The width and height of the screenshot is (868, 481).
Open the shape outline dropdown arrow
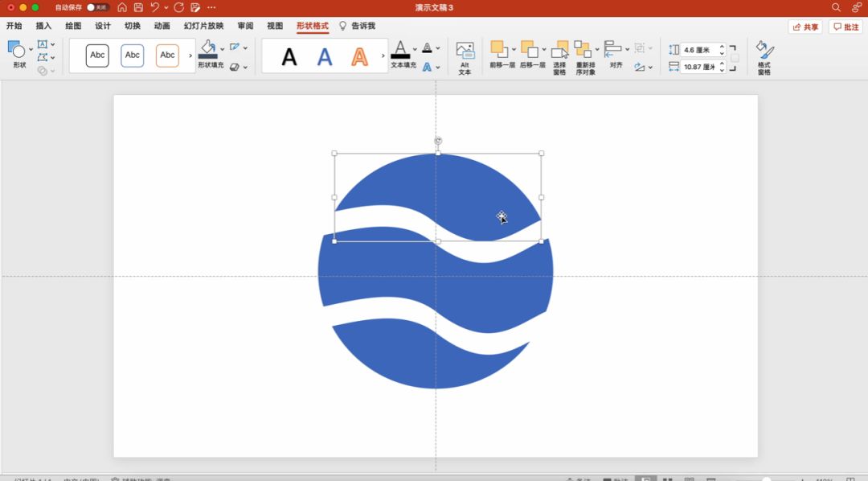(x=245, y=47)
